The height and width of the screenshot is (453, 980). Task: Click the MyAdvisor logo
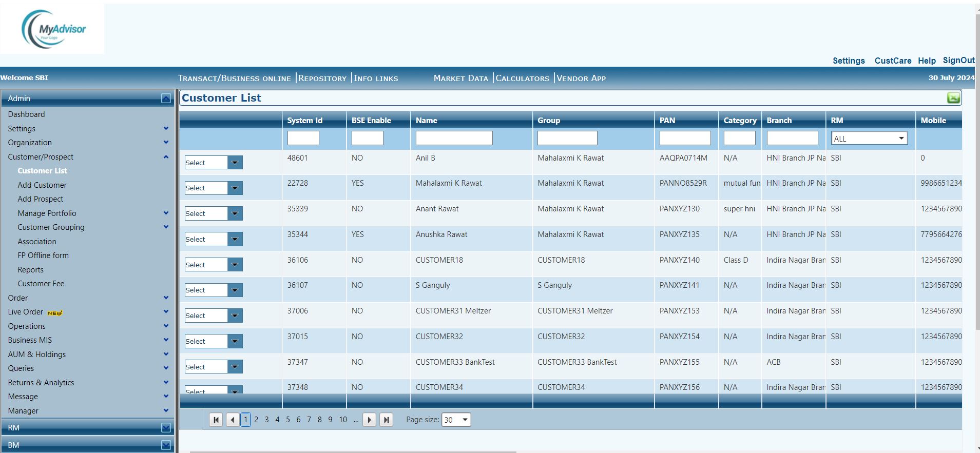click(53, 29)
